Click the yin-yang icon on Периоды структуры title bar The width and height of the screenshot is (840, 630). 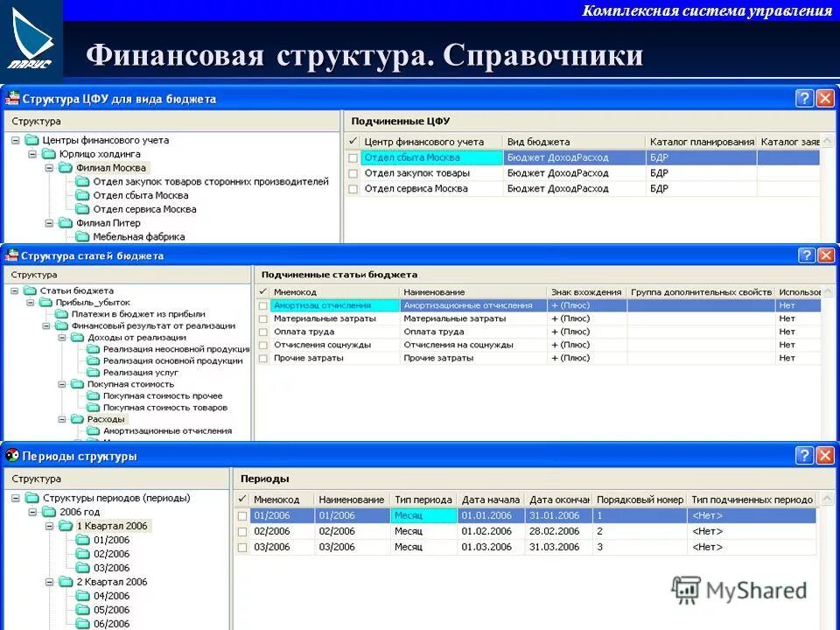click(x=10, y=455)
